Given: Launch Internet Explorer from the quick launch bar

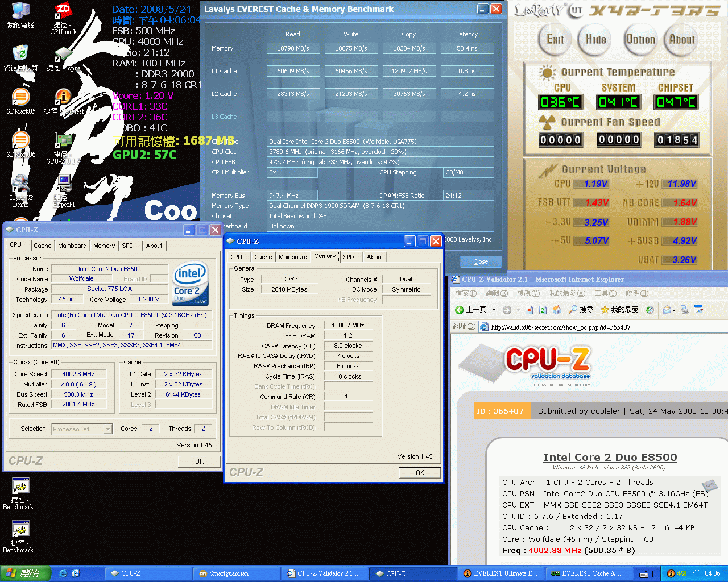Looking at the screenshot, I should pos(63,573).
